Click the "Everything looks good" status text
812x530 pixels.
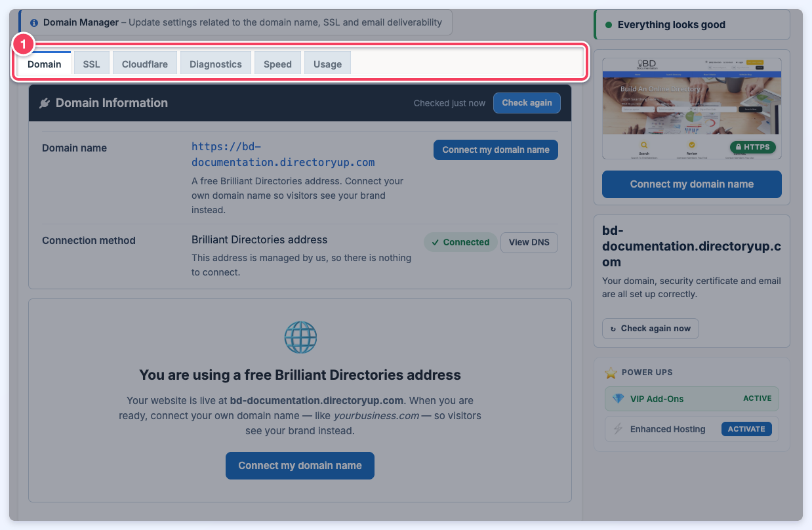pyautogui.click(x=671, y=25)
